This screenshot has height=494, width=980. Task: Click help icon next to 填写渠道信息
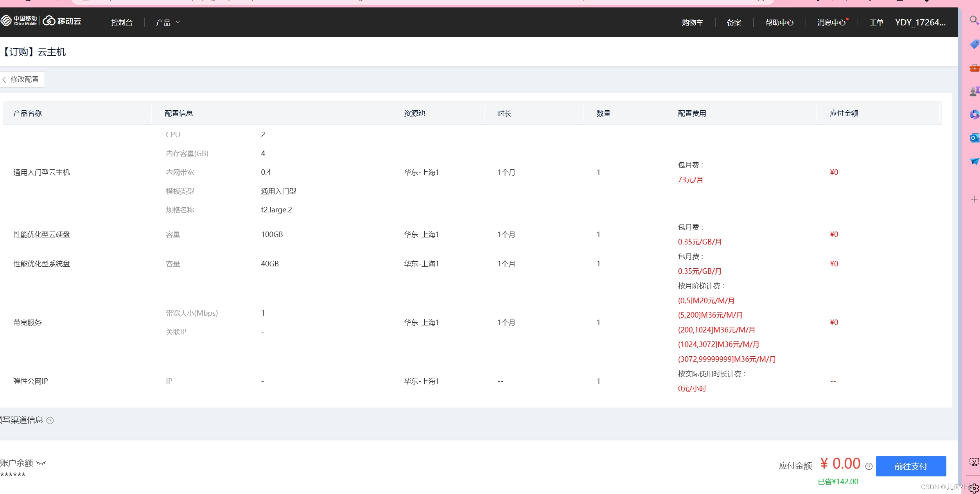[50, 420]
